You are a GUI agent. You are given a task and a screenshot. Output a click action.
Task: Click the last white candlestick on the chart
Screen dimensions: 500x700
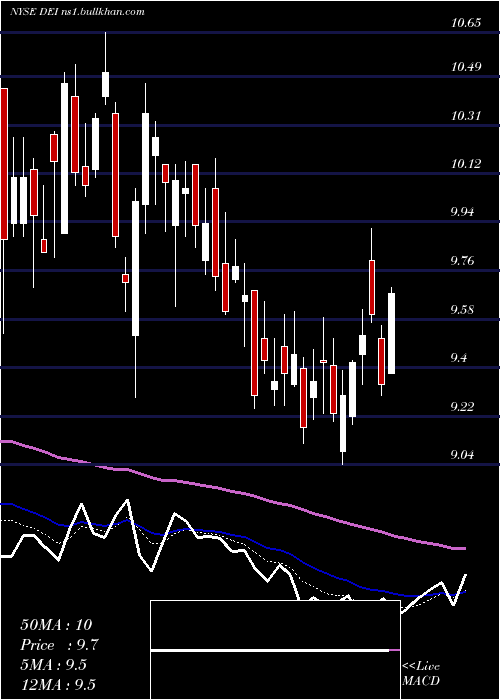(x=392, y=333)
